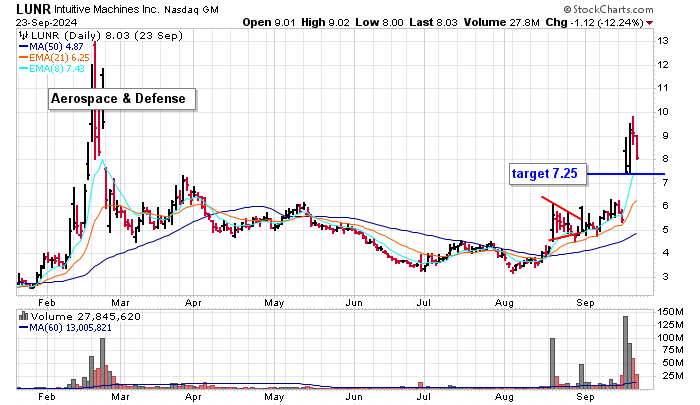This screenshot has height=405, width=700.
Task: Click the Volume 27.8M header value
Action: coord(501,22)
